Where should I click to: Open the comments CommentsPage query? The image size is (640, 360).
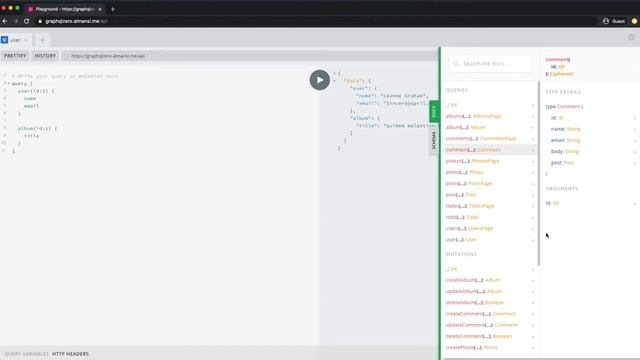490,138
